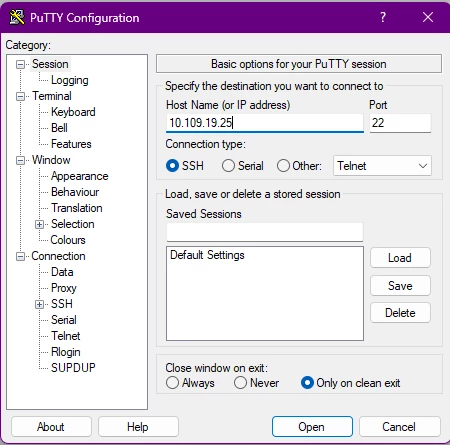Open the Logging settings category

[70, 80]
